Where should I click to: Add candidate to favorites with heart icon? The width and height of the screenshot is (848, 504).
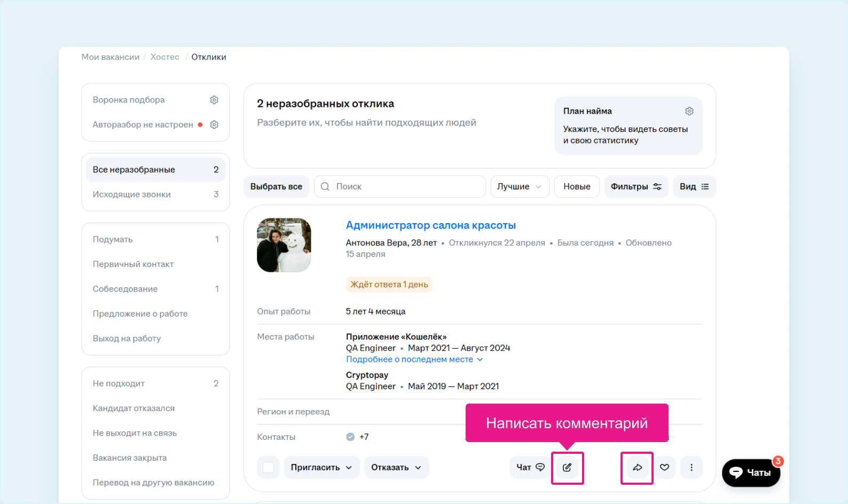coord(664,468)
